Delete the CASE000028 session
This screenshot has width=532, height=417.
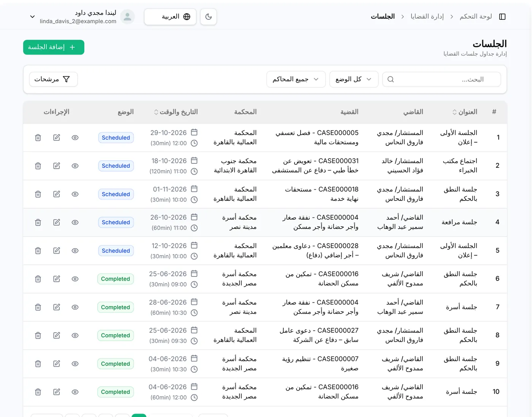38,251
